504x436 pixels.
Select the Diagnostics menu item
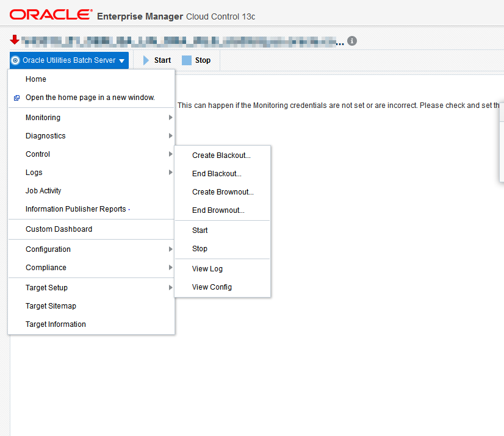pyautogui.click(x=92, y=136)
